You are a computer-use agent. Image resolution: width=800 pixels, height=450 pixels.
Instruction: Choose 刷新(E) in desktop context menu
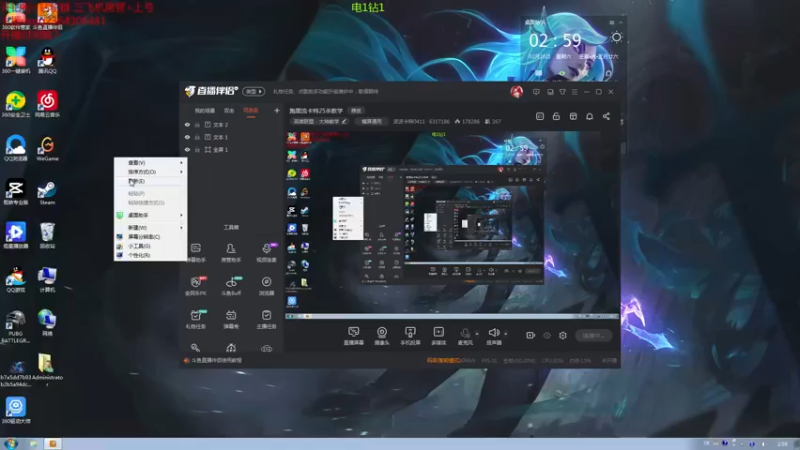151,181
